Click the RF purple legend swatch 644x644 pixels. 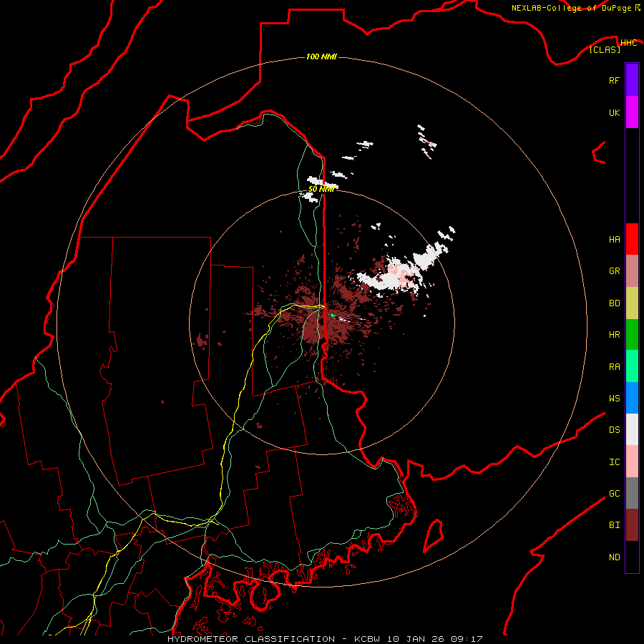[x=632, y=80]
